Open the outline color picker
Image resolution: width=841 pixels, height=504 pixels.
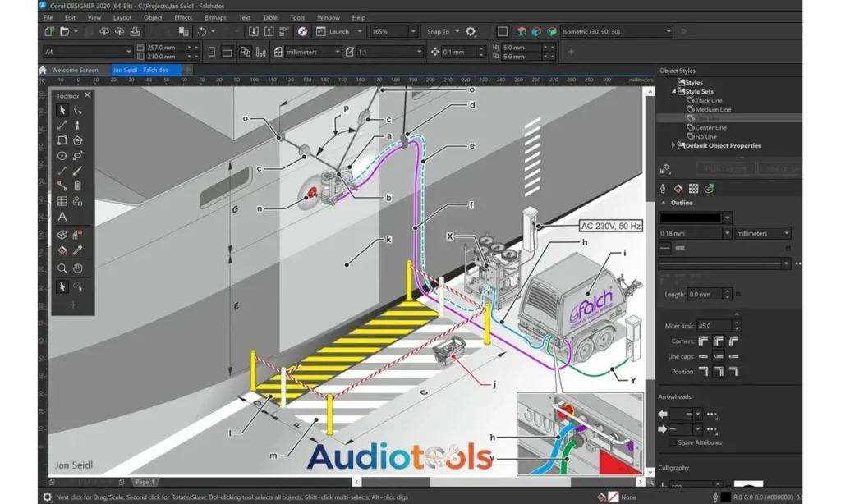pos(727,218)
